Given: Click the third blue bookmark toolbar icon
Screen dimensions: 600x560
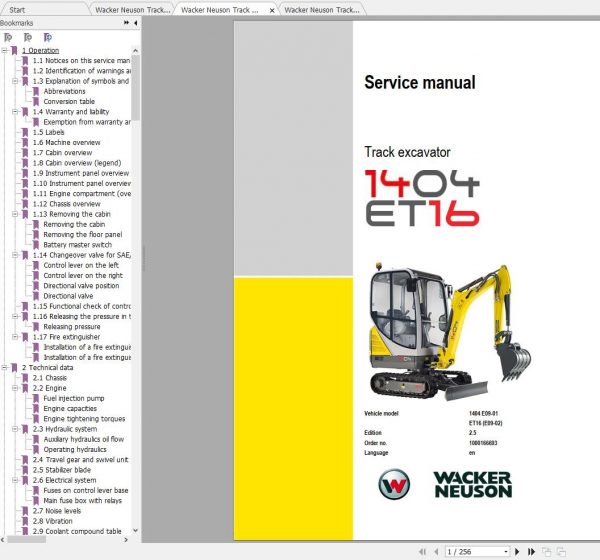Looking at the screenshot, I should coord(47,38).
